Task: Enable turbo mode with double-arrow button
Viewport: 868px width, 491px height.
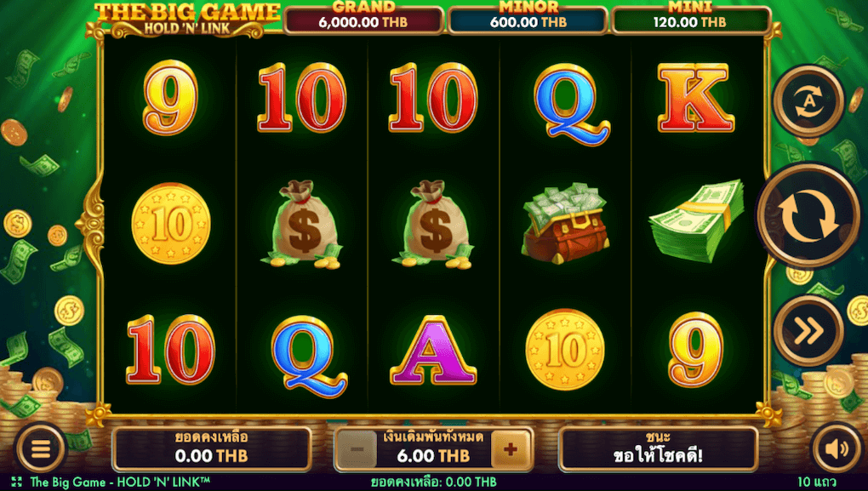Action: (808, 331)
